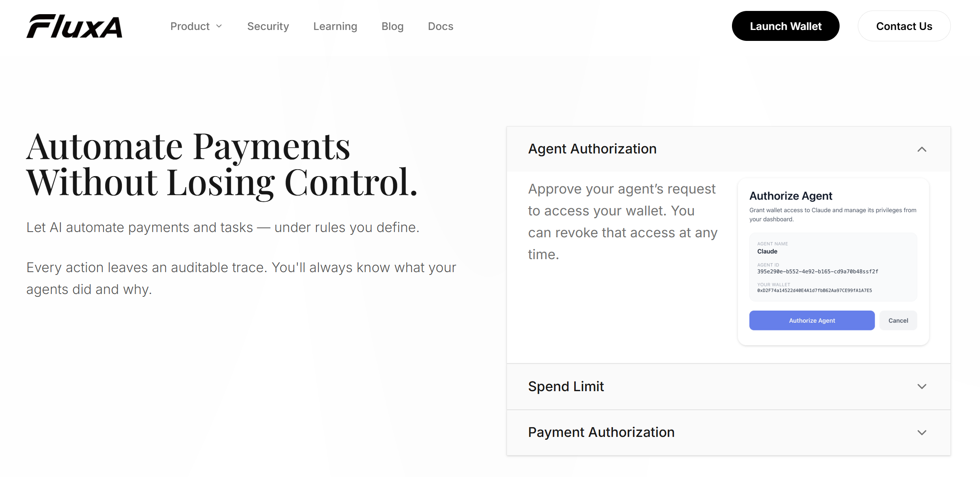The image size is (980, 477).
Task: Click the Launch Wallet button
Action: [x=785, y=26]
